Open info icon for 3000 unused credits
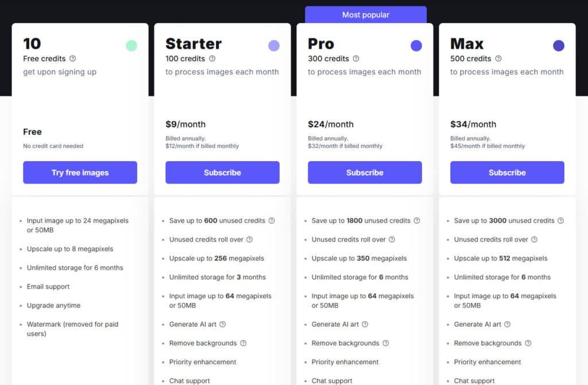The image size is (588, 385). [561, 221]
